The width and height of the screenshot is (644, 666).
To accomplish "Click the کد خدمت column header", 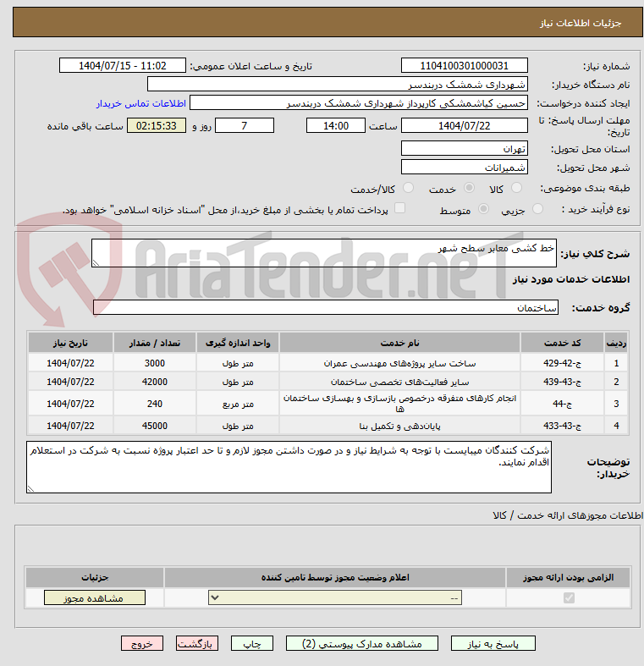I will 563,343.
